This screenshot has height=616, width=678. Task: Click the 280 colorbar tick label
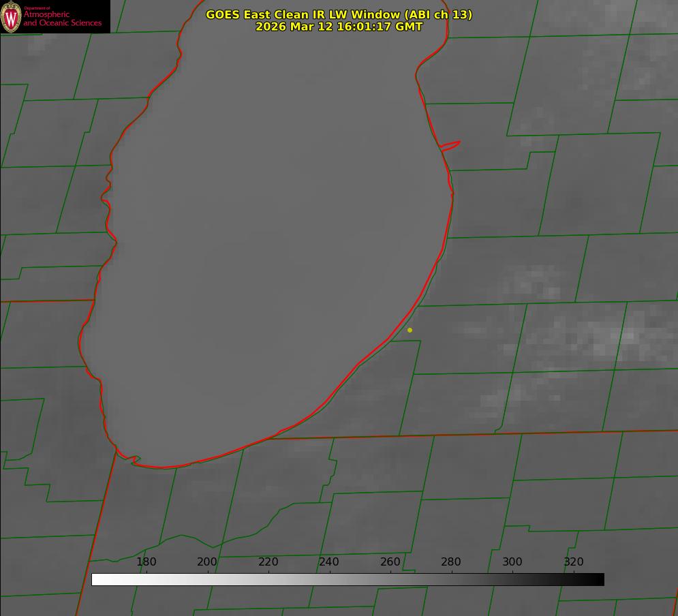pyautogui.click(x=451, y=562)
